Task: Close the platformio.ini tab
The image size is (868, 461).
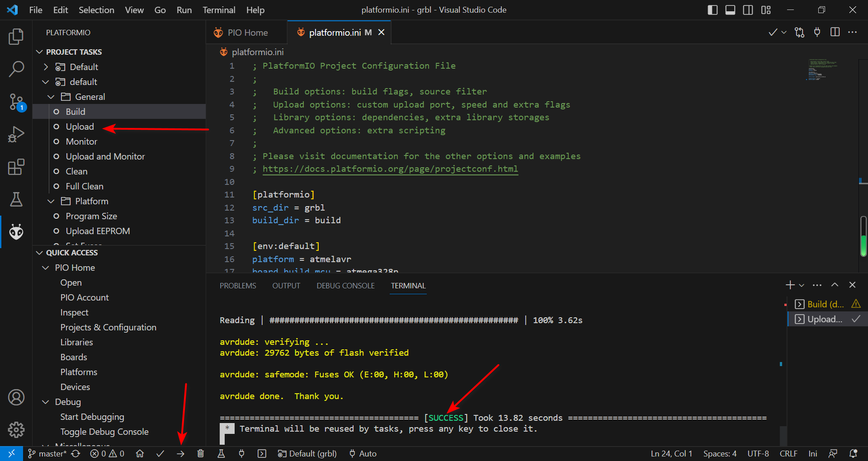Action: [382, 33]
